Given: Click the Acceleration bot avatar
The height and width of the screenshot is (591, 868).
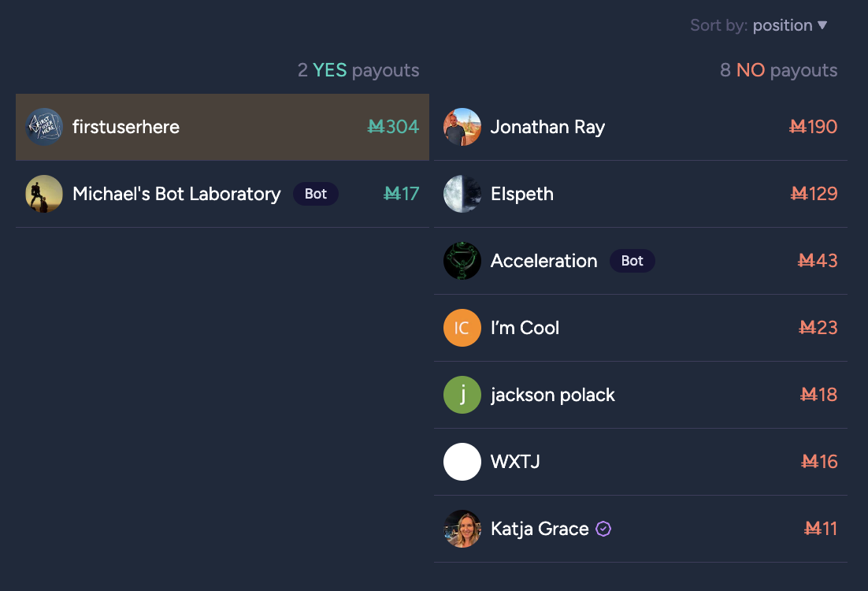Looking at the screenshot, I should (462, 261).
